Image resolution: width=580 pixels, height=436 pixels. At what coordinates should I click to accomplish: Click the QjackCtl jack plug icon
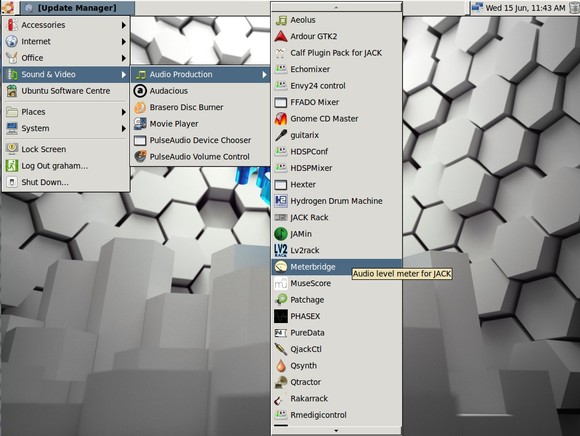(281, 349)
